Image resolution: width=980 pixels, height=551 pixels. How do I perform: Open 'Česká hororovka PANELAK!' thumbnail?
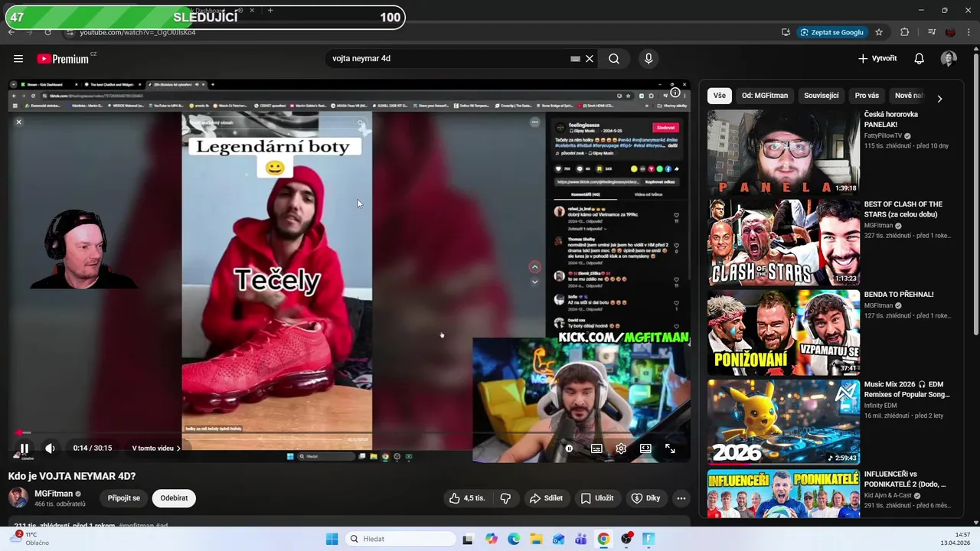783,152
